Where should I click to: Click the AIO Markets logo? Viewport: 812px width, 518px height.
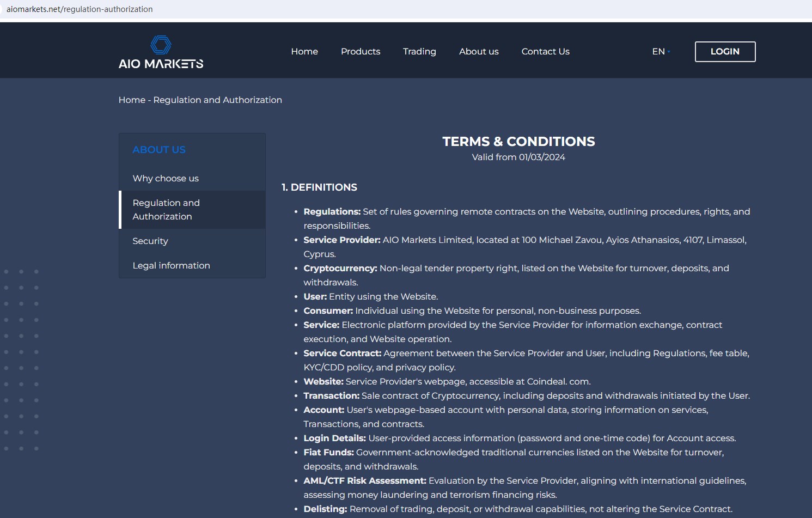pyautogui.click(x=161, y=52)
